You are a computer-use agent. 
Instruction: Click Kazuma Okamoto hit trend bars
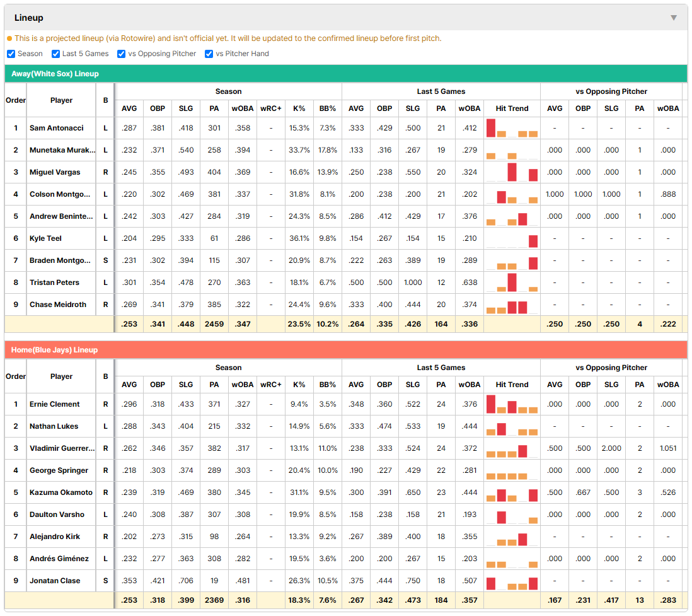(512, 492)
